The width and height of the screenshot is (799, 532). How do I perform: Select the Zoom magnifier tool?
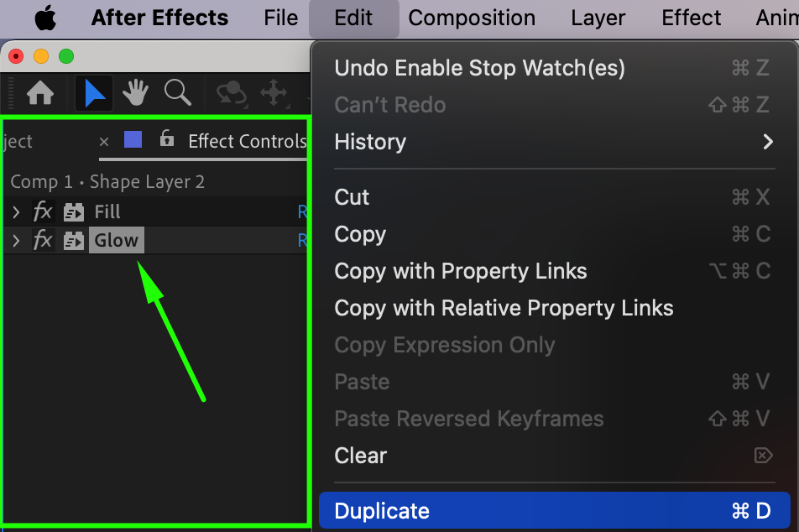coord(178,93)
